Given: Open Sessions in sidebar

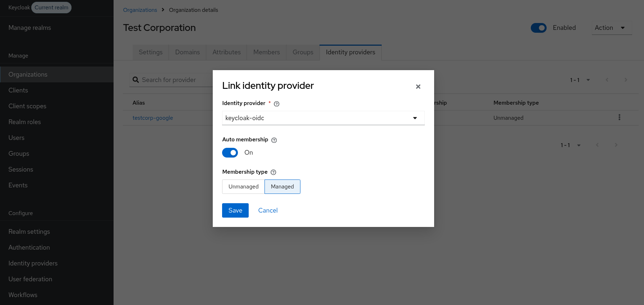Looking at the screenshot, I should tap(57, 169).
